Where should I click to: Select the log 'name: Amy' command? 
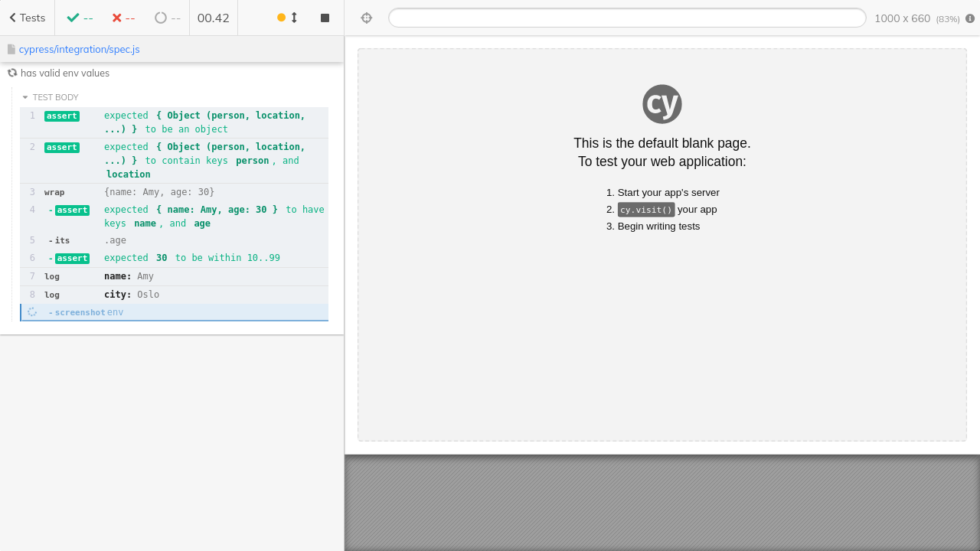(x=175, y=276)
